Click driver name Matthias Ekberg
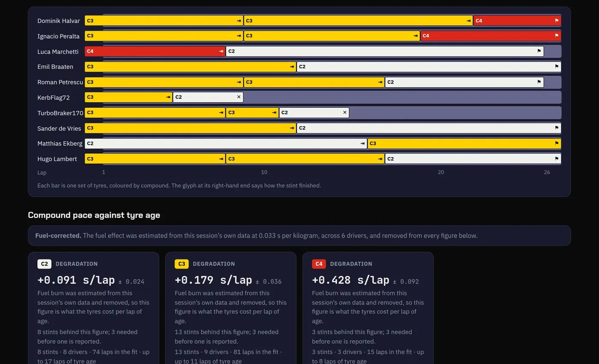 pos(60,143)
